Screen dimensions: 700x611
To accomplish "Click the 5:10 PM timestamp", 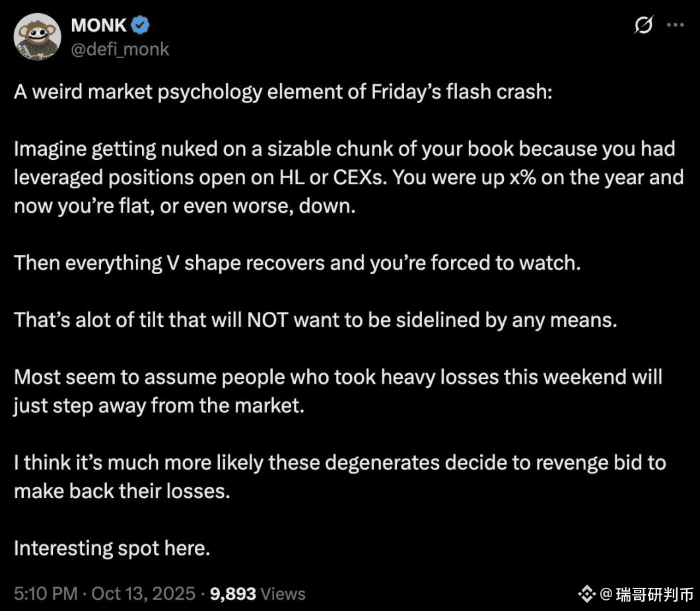I will click(46, 593).
